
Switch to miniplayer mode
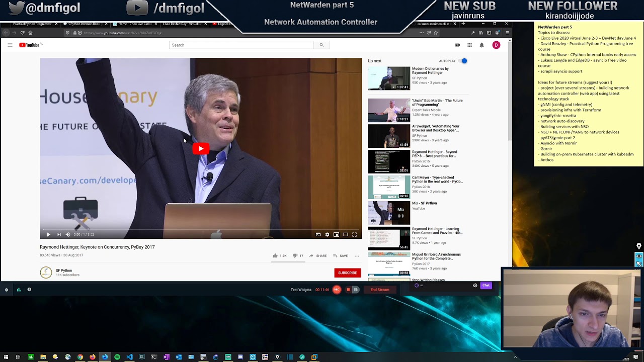(336, 234)
